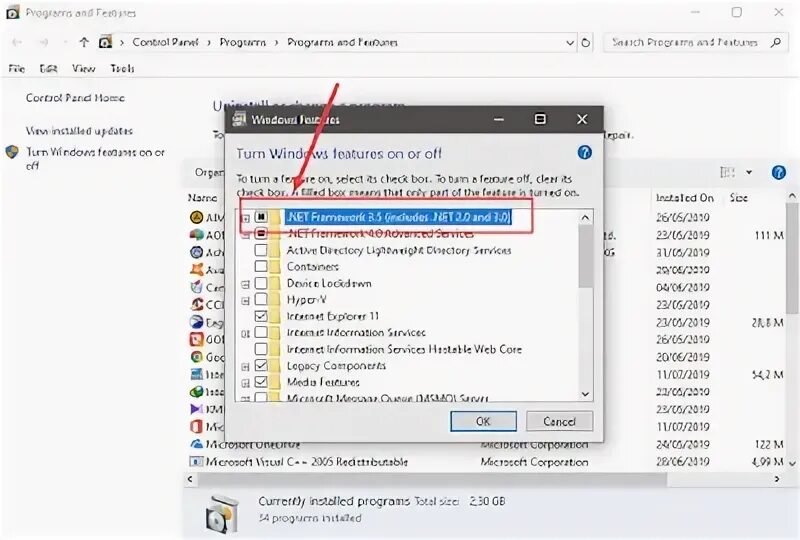The height and width of the screenshot is (540, 800).
Task: Uncheck the Media Features checkbox
Action: [261, 382]
